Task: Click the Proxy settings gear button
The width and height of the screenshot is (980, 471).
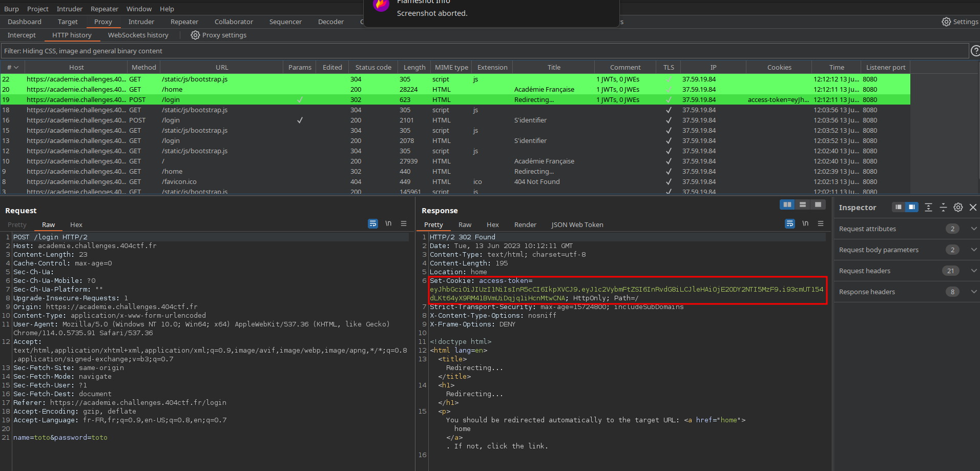Action: (x=219, y=35)
